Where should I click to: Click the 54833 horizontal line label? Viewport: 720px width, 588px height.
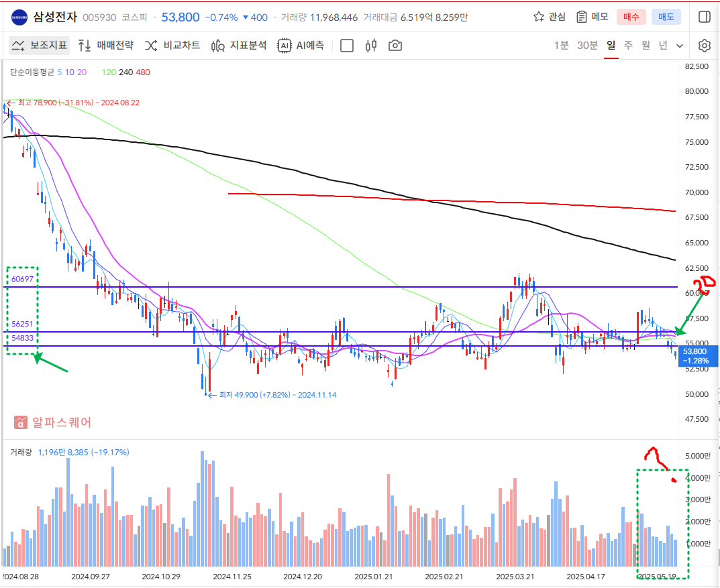click(23, 338)
